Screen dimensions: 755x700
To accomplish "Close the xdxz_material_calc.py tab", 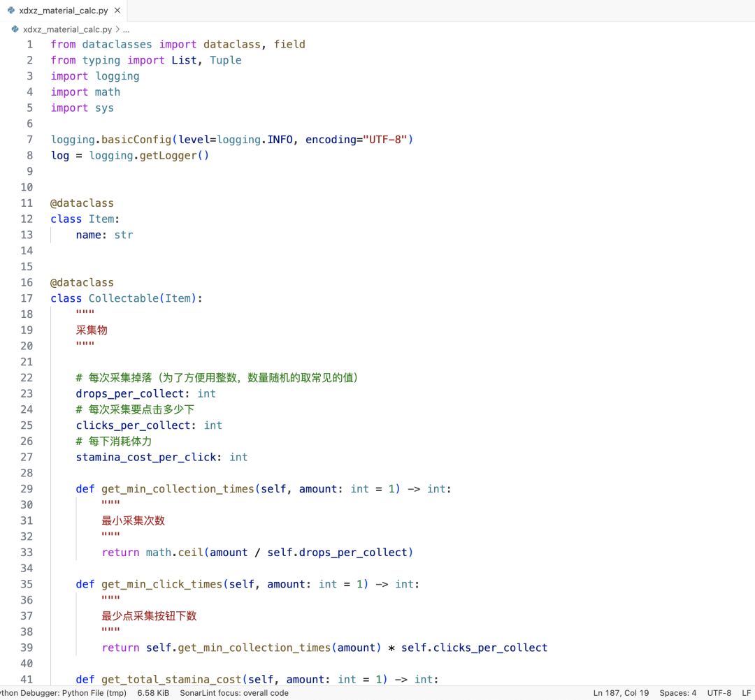I will pos(117,10).
